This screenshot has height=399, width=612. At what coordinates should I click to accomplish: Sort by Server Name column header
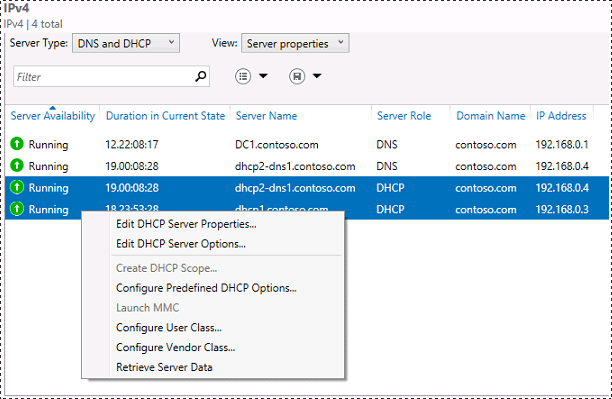(266, 116)
